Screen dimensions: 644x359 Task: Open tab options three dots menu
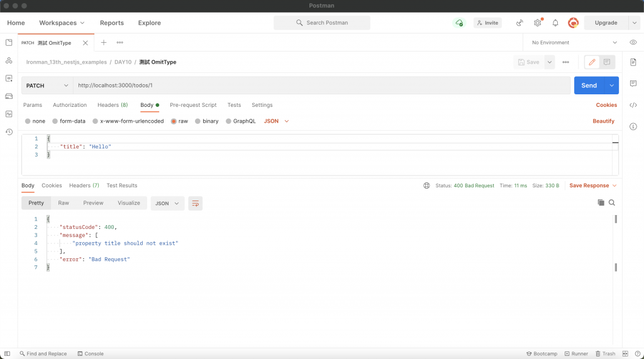coord(119,42)
